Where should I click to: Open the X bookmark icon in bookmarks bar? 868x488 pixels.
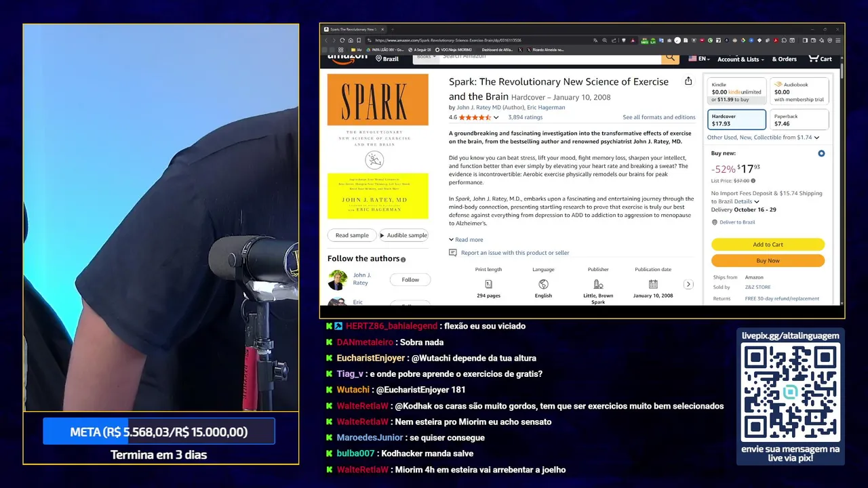point(520,49)
